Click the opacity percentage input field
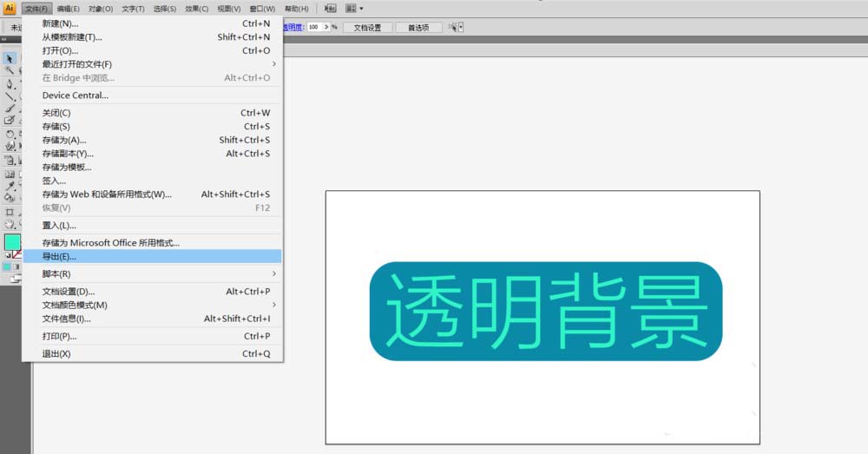This screenshot has width=868, height=454. (x=314, y=27)
